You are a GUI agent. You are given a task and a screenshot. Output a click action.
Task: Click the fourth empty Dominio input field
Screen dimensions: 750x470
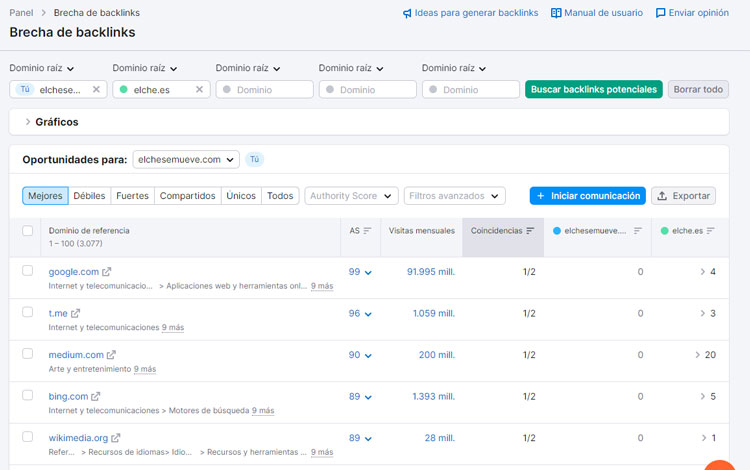[x=368, y=89]
